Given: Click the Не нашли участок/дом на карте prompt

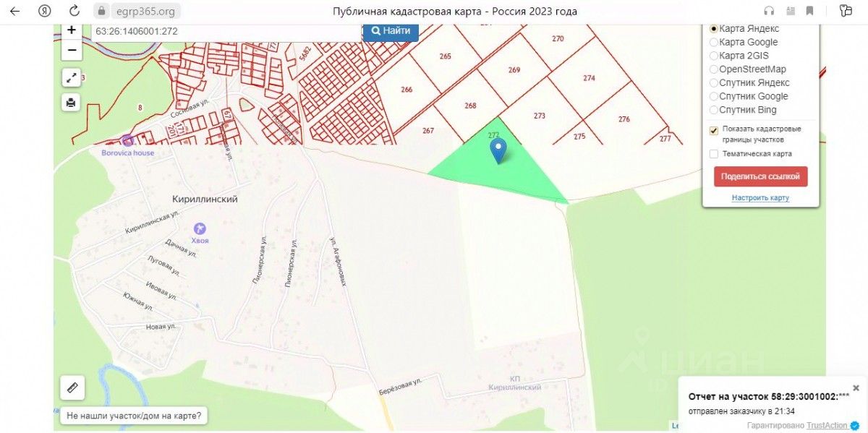Looking at the screenshot, I should pyautogui.click(x=133, y=416).
